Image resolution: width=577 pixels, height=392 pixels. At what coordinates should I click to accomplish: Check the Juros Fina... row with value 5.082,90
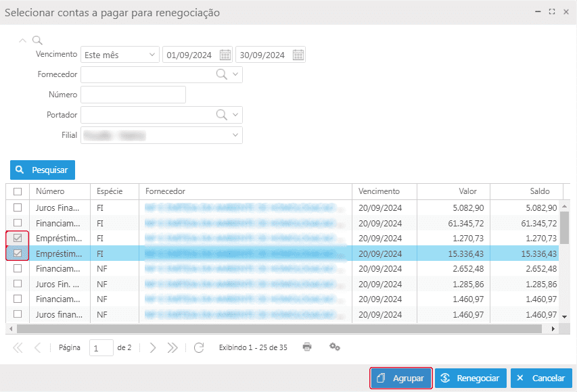18,207
